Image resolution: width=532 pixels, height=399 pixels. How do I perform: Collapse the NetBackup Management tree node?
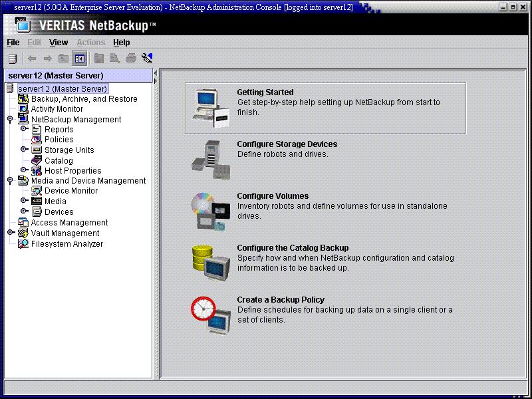click(10, 119)
